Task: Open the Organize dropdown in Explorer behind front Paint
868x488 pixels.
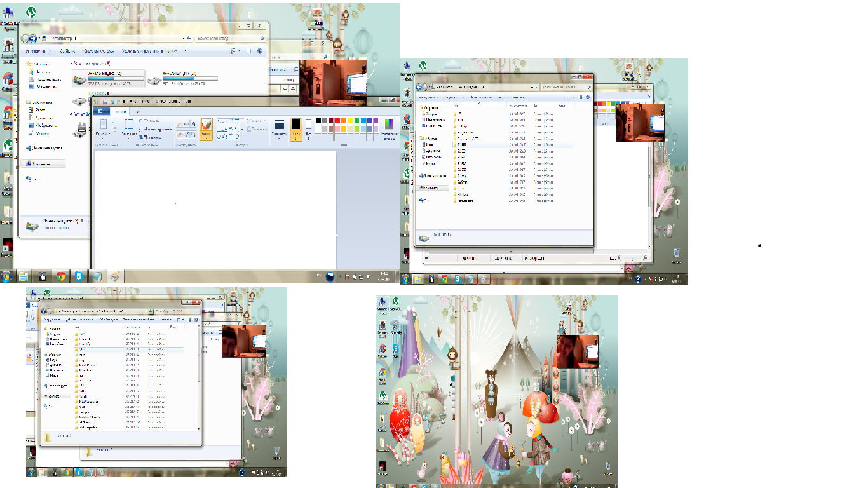Action: tap(39, 51)
